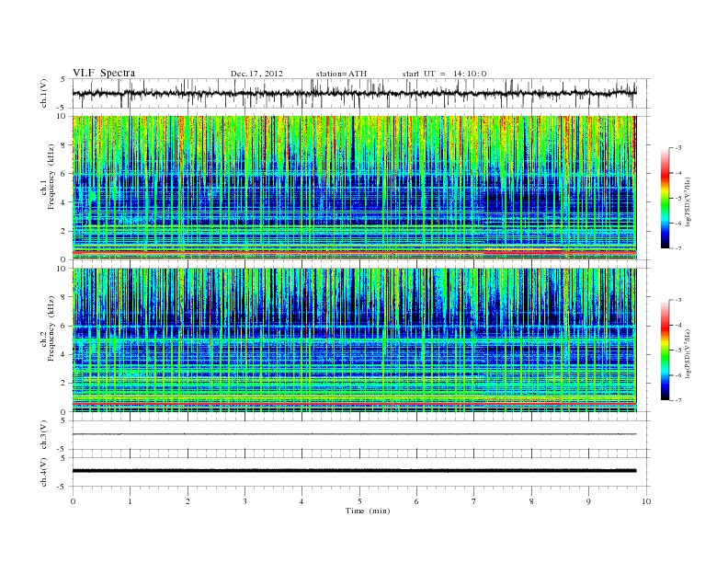Click the "Time (min)" x-axis label
728x563 pixels.
coord(368,511)
